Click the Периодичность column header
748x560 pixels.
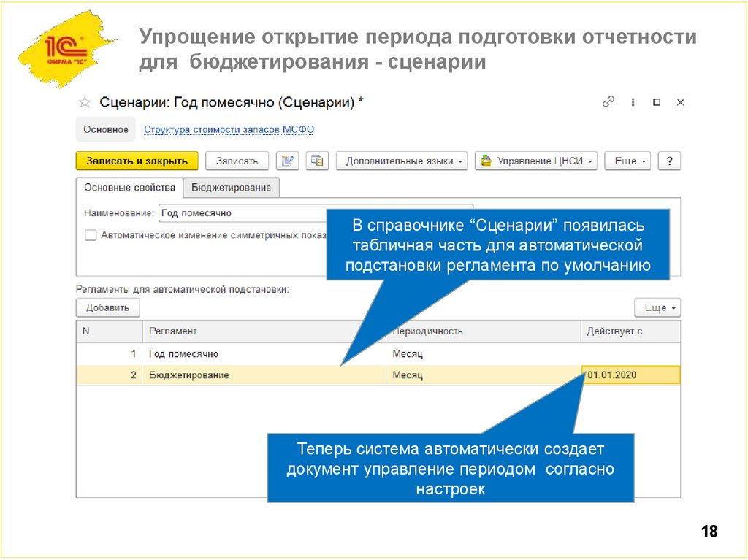(484, 331)
